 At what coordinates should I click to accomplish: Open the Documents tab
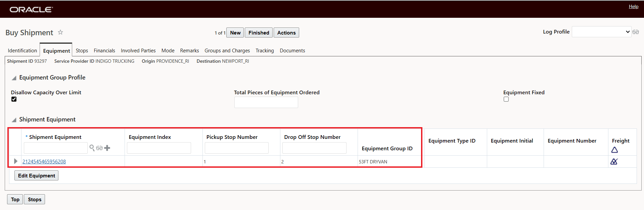[292, 51]
